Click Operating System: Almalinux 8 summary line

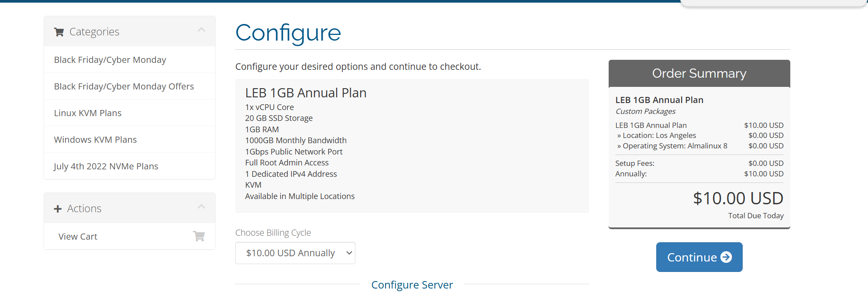[675, 146]
